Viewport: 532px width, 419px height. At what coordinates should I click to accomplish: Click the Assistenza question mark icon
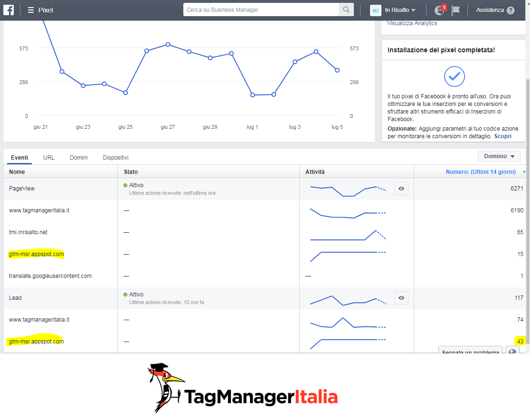point(510,10)
